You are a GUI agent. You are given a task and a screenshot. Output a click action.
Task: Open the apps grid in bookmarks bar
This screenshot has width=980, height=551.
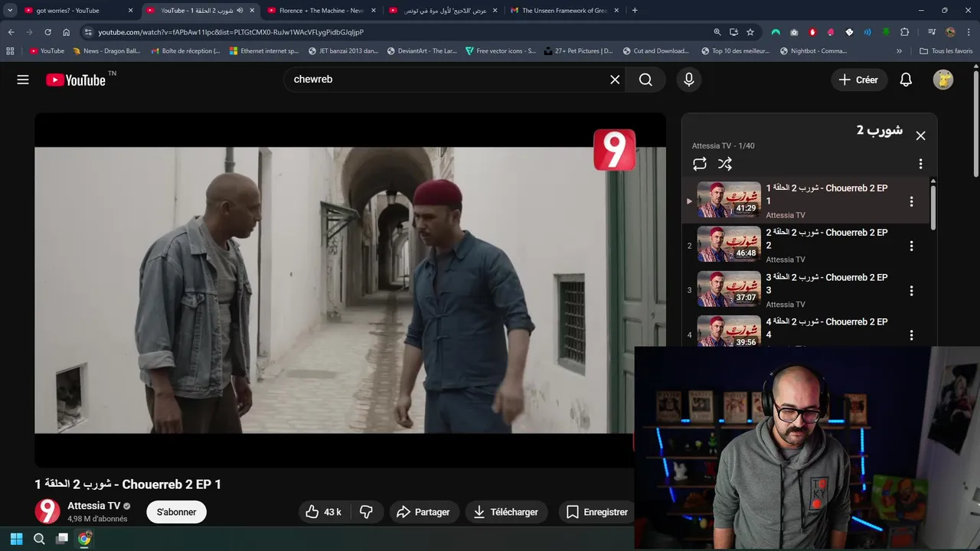10,51
